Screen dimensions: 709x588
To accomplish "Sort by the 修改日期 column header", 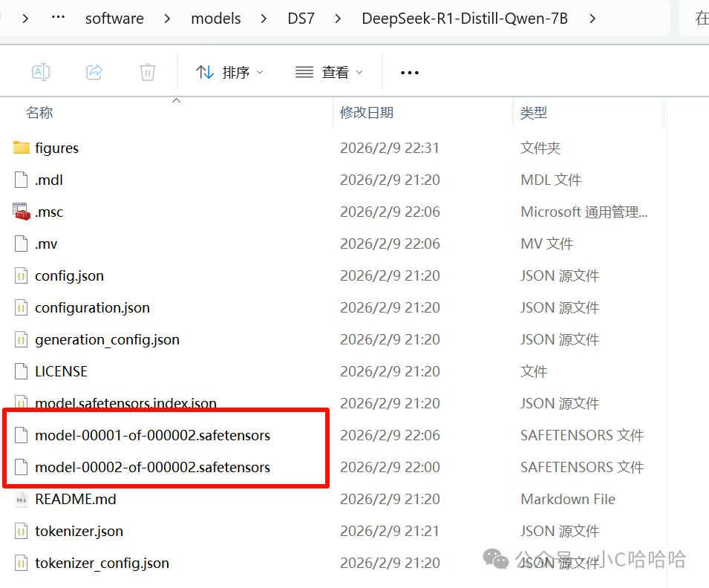I will pyautogui.click(x=367, y=112).
